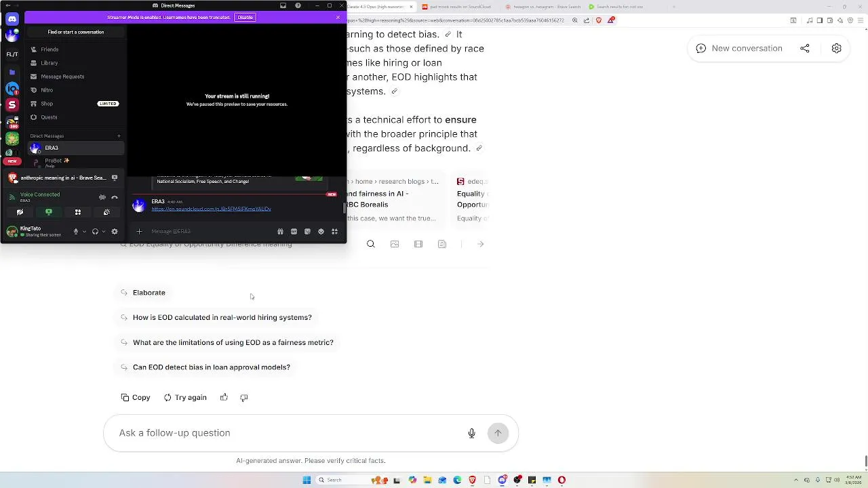Toggle noise suppression icon
Image resolution: width=868 pixels, height=488 pixels.
102,197
